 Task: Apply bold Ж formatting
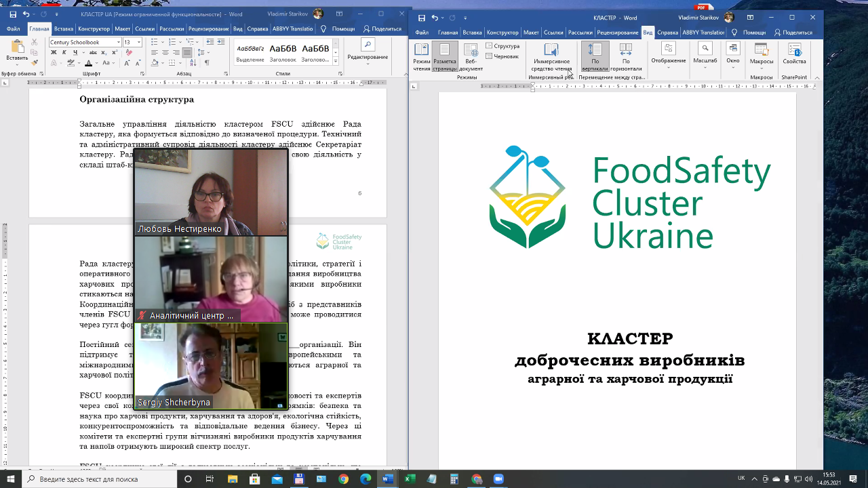tap(54, 52)
